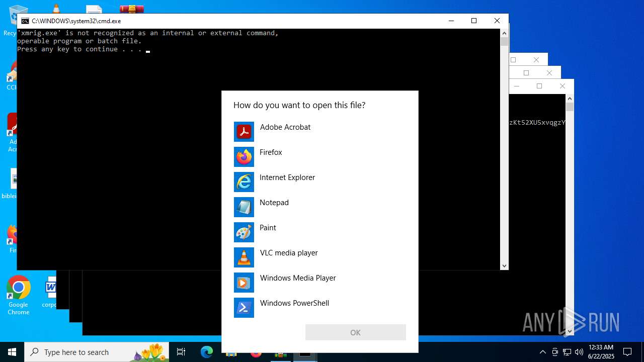644x362 pixels.
Task: Pick Windows Media Player option
Action: point(319,283)
